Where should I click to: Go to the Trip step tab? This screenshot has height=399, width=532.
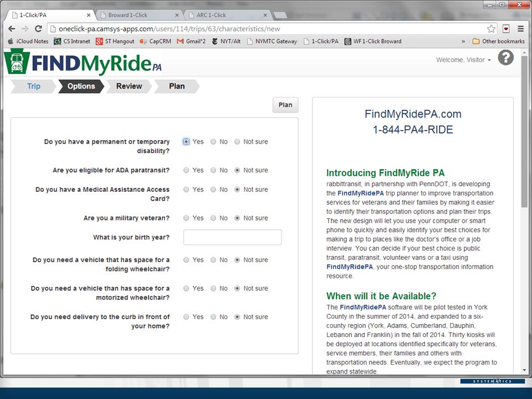coord(34,86)
